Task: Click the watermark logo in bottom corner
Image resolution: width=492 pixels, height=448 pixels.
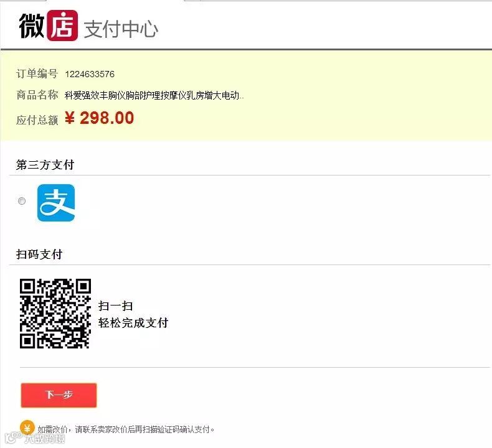Action: click(35, 438)
